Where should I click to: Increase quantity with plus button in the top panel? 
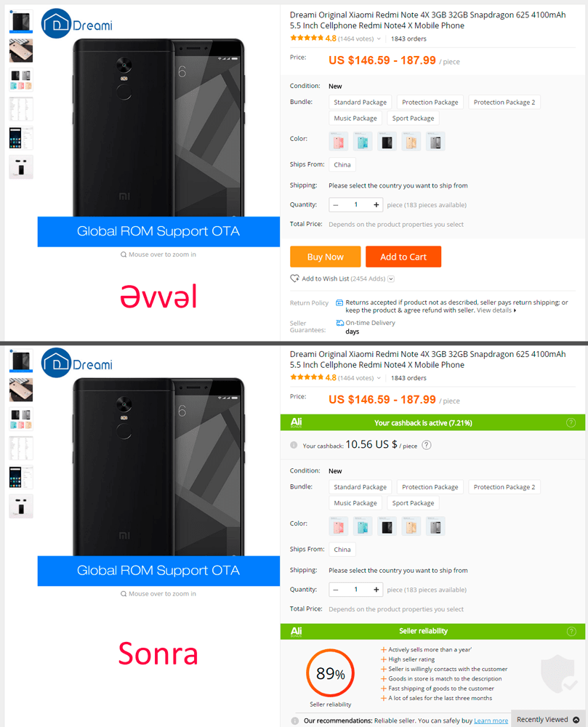(376, 204)
